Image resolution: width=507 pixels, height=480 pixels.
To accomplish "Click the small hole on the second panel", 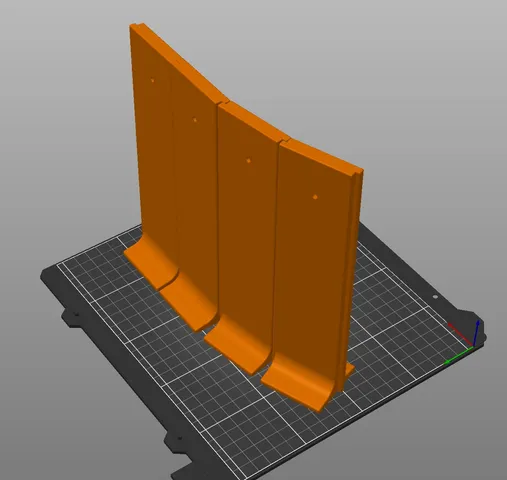I will point(195,120).
